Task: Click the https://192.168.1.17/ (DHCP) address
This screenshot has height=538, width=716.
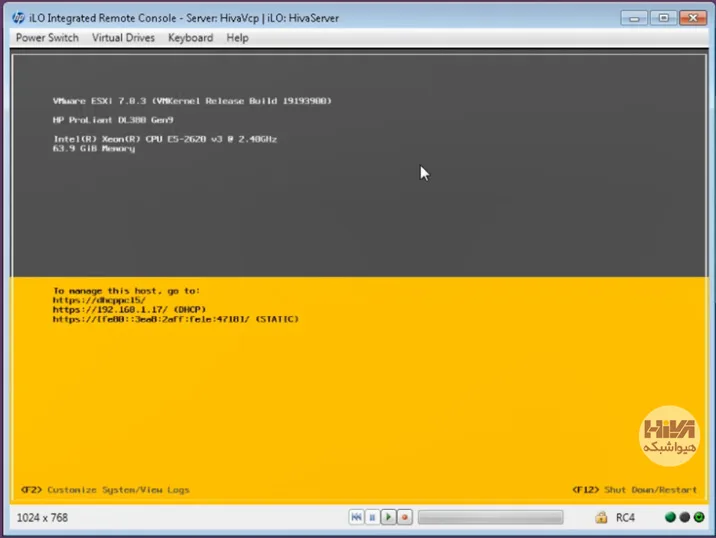Action: [129, 310]
